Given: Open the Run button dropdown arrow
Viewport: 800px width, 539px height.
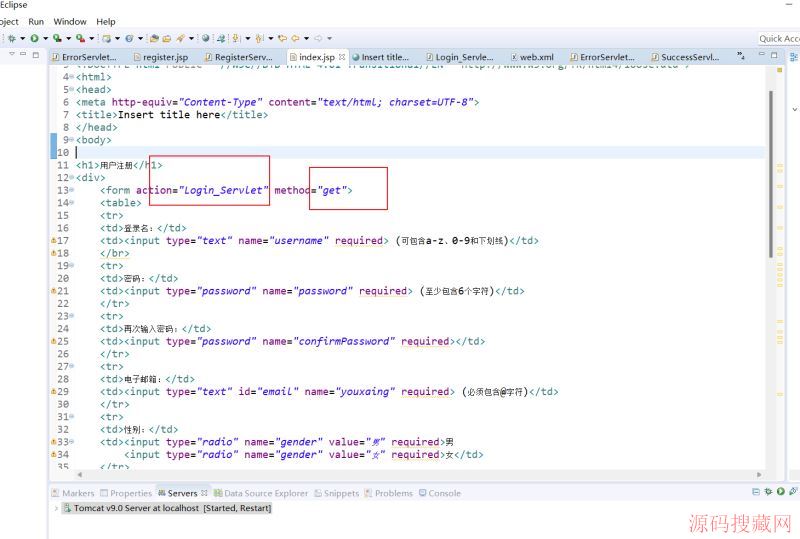Looking at the screenshot, I should click(45, 38).
